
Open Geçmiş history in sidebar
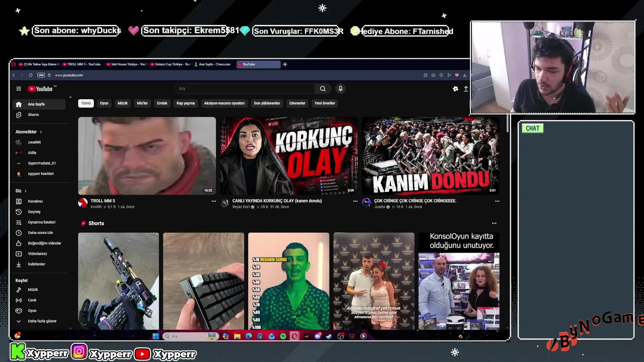click(x=39, y=212)
